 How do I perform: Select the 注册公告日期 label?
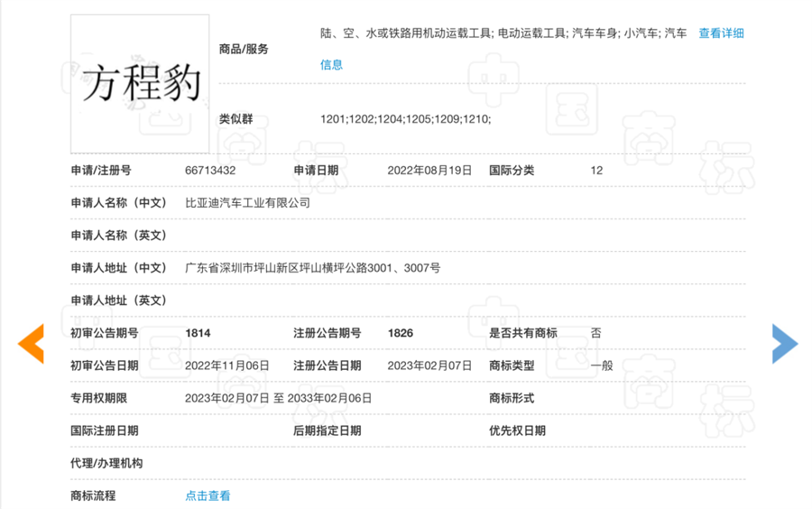coord(328,366)
